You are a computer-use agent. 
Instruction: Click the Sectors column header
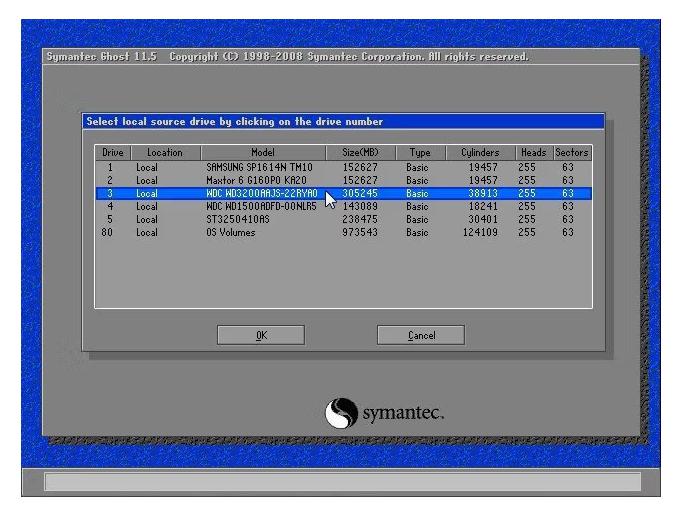pyautogui.click(x=572, y=152)
